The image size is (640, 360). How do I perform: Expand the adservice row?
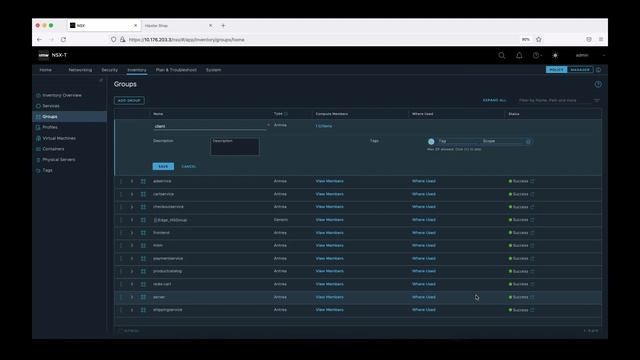tap(132, 181)
